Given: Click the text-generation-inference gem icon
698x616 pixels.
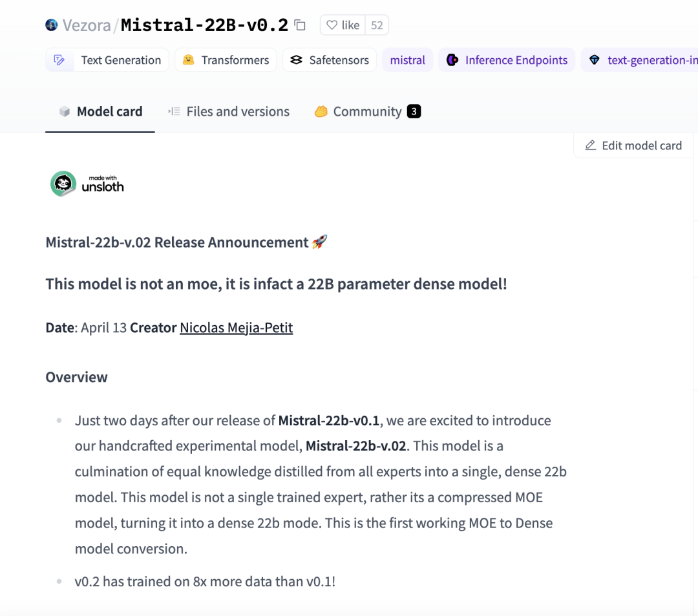Looking at the screenshot, I should click(x=595, y=60).
